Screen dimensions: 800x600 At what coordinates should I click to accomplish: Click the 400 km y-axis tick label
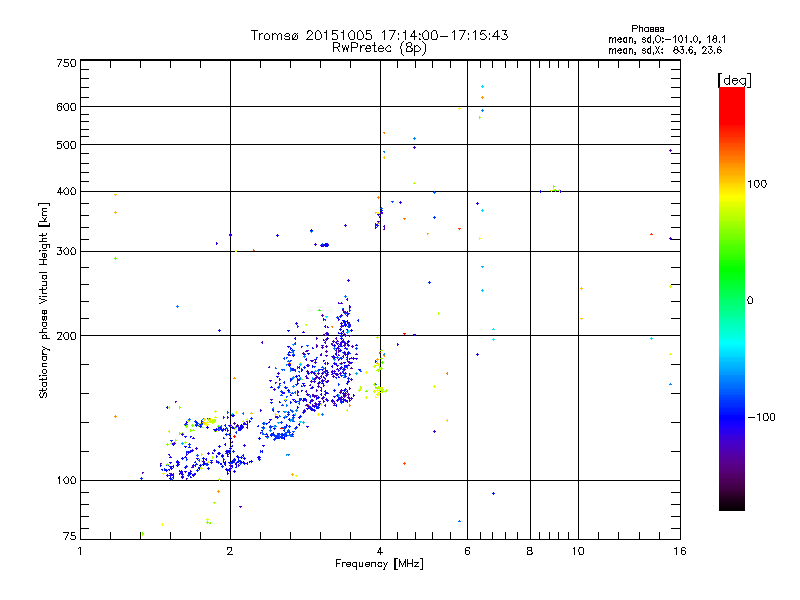click(x=67, y=191)
